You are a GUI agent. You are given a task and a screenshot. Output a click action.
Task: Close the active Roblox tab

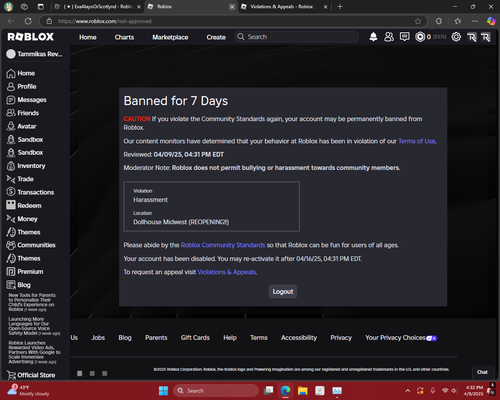232,7
